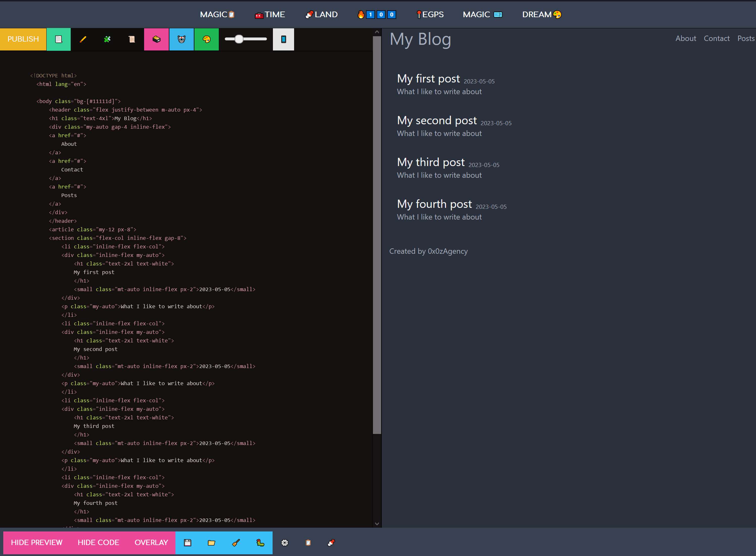Click 'My second post' title in preview
The width and height of the screenshot is (756, 556).
(437, 120)
